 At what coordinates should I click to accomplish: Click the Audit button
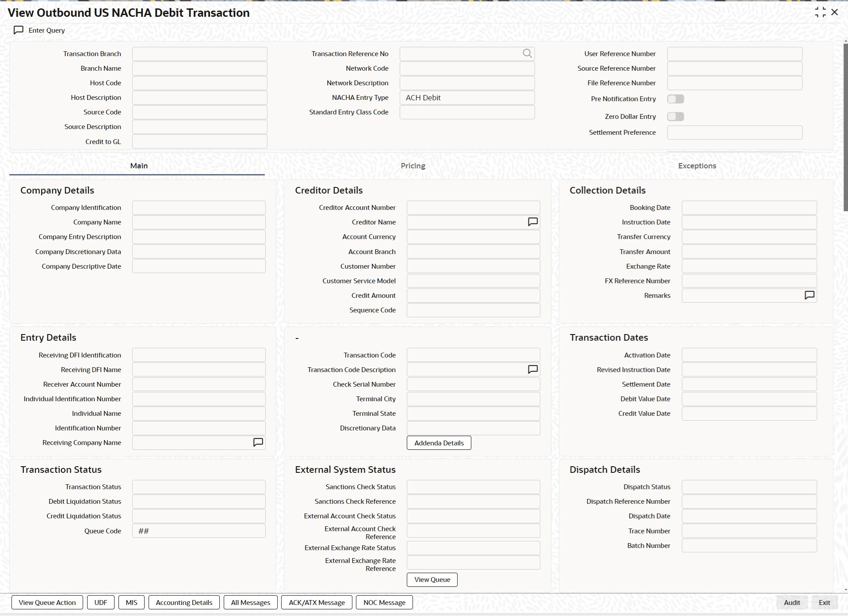point(792,602)
